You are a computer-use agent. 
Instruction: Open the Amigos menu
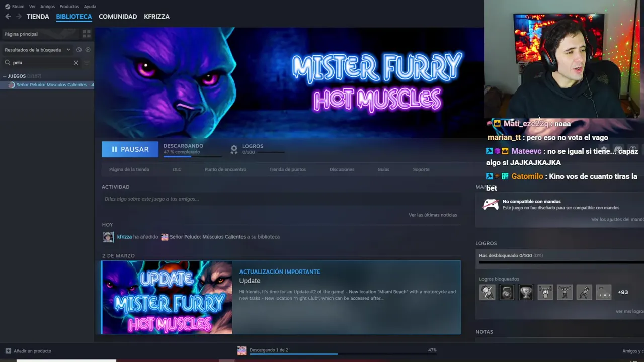coord(47,7)
